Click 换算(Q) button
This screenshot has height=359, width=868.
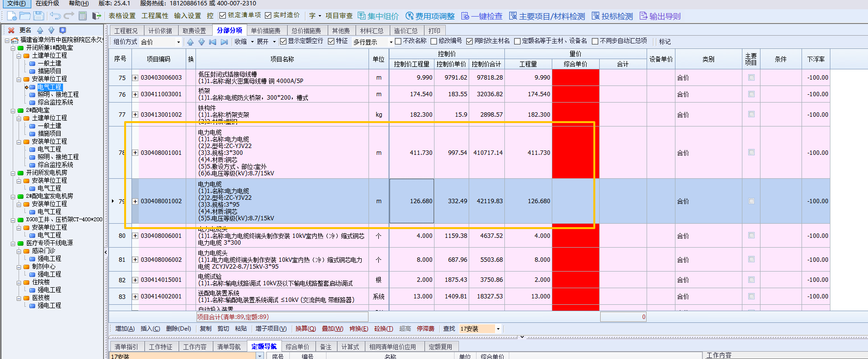click(x=305, y=329)
